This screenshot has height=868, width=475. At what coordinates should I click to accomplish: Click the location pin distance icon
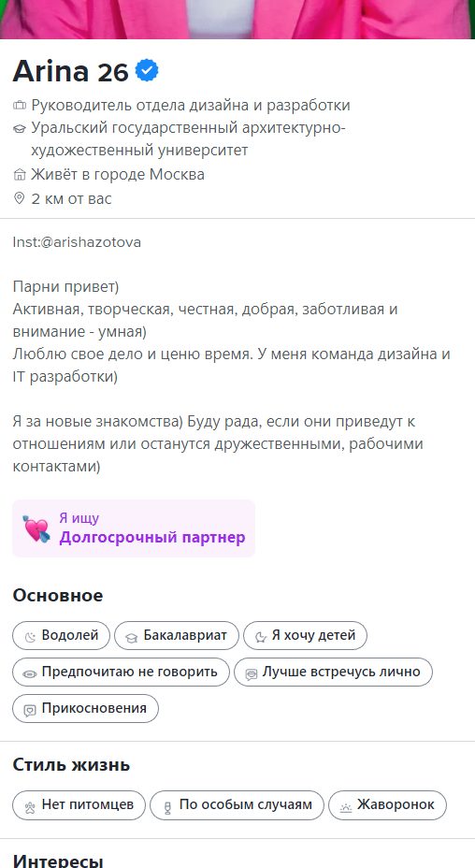tap(20, 198)
